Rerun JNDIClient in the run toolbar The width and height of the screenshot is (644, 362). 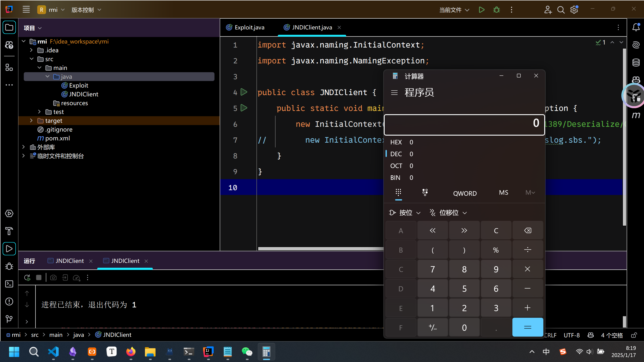pyautogui.click(x=27, y=278)
